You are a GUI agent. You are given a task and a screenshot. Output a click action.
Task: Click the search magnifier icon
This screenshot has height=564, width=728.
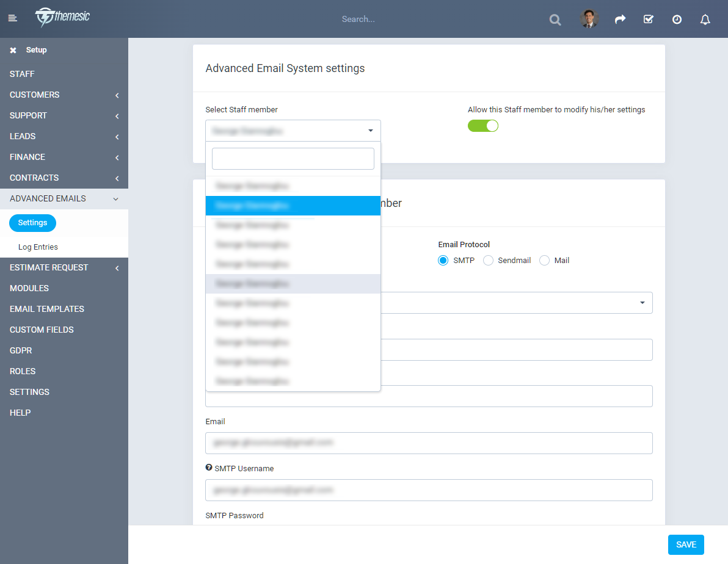[555, 19]
